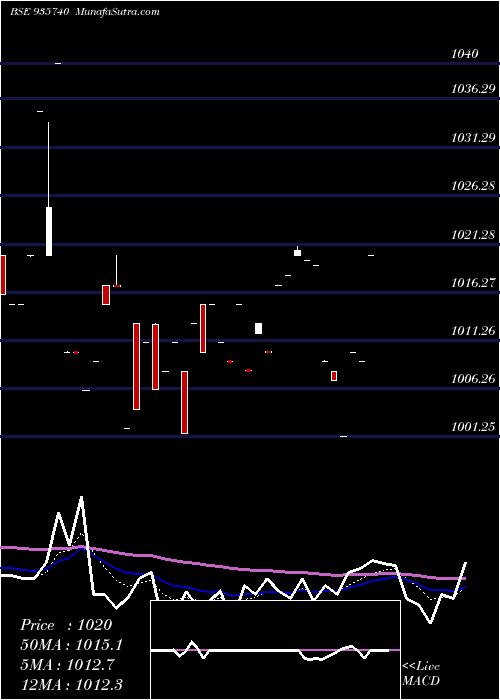Click the 1016.27 price level label
The image size is (500, 700).
pyautogui.click(x=473, y=283)
